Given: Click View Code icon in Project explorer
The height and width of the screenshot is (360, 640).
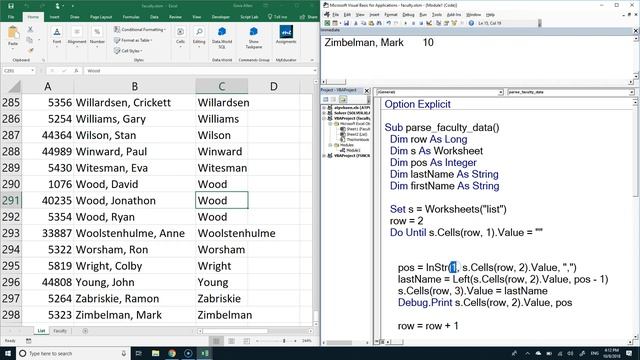Looking at the screenshot, I should click(x=326, y=99).
